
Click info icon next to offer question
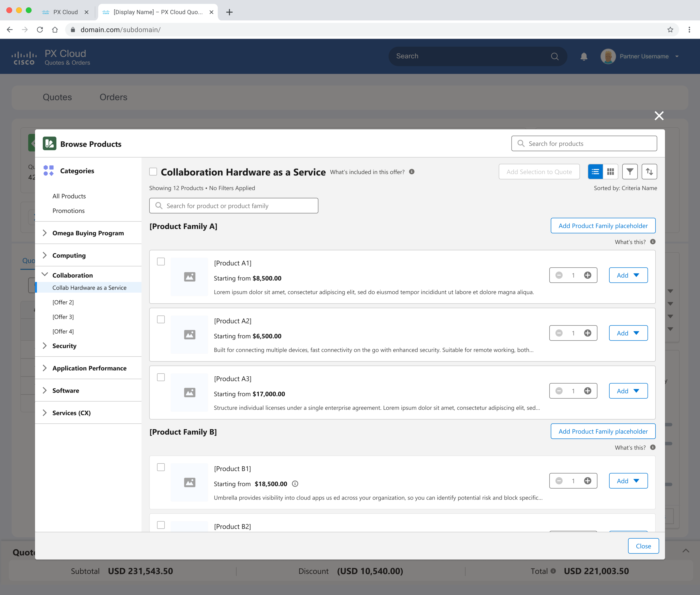point(412,172)
